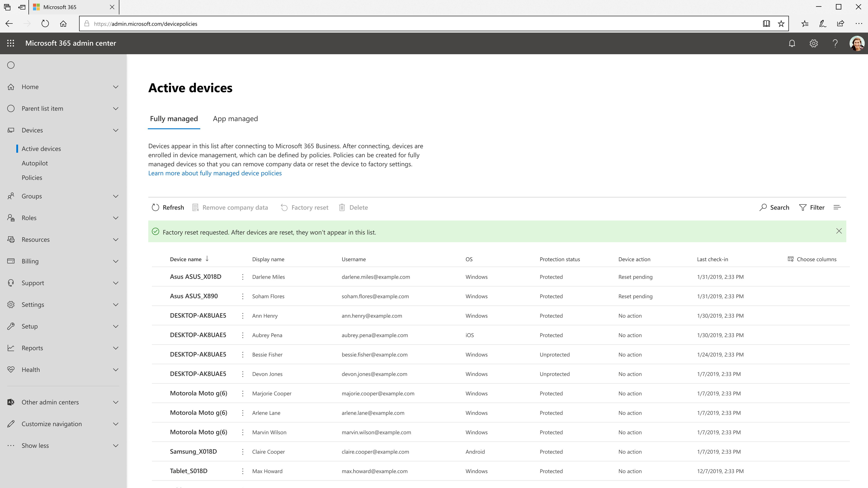Image resolution: width=868 pixels, height=488 pixels.
Task: Navigate to Autopilot in the sidebar
Action: pyautogui.click(x=35, y=163)
